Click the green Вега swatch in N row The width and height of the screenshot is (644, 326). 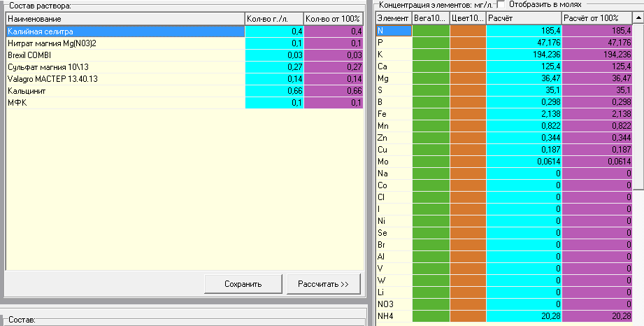[x=431, y=31]
